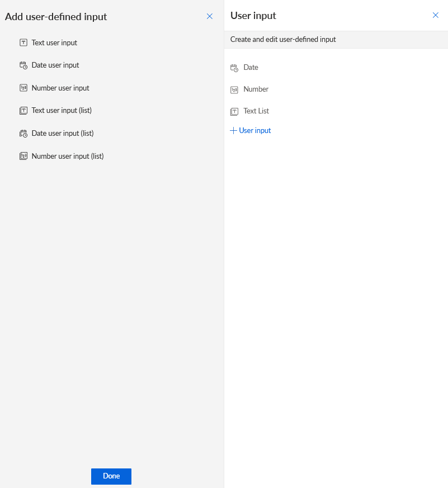Click the Date user input calendar icon
This screenshot has height=488, width=448.
tap(23, 65)
